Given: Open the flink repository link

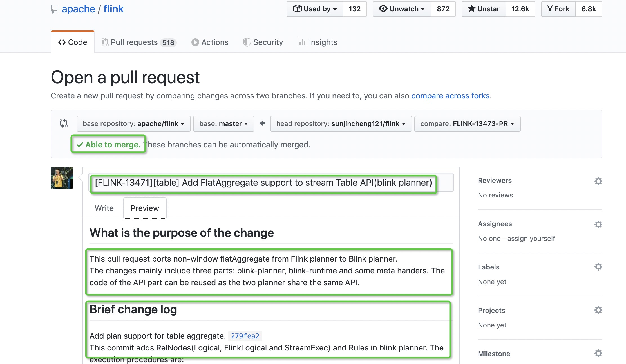Looking at the screenshot, I should [113, 9].
